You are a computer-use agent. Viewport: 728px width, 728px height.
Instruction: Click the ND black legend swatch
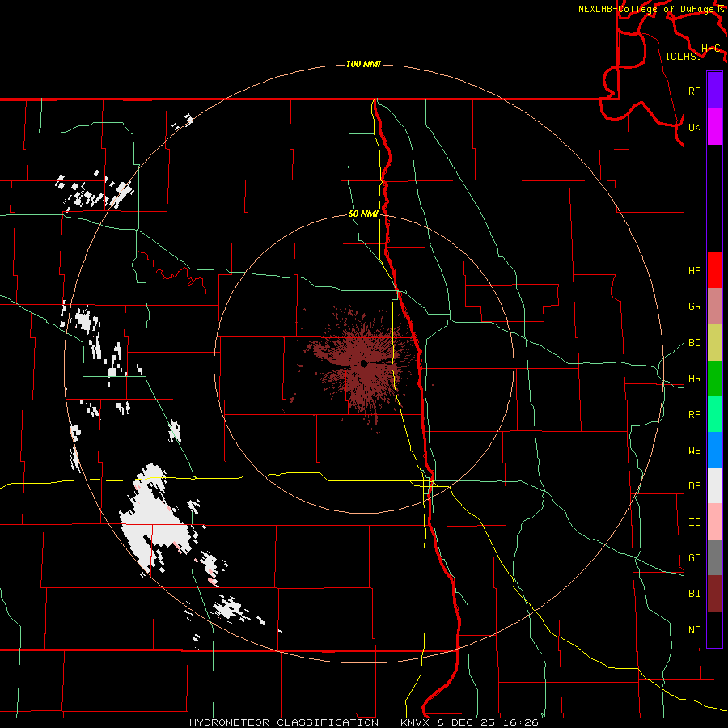[714, 629]
